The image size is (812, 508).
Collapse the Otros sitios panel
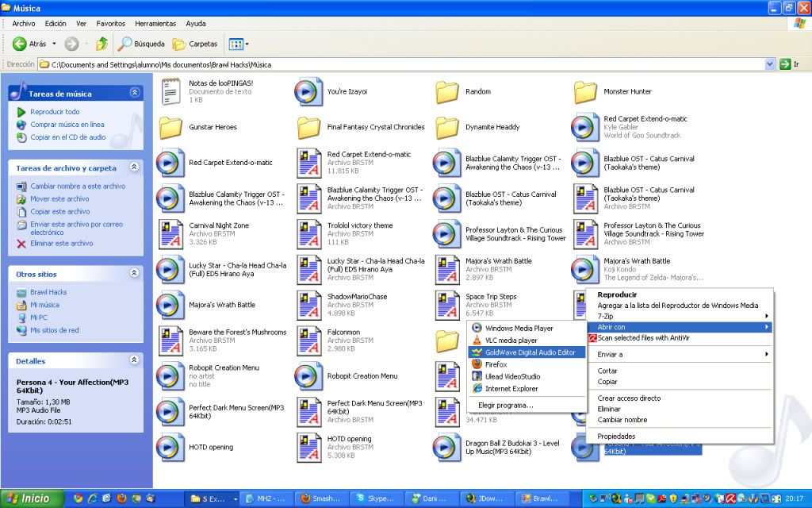coord(134,273)
